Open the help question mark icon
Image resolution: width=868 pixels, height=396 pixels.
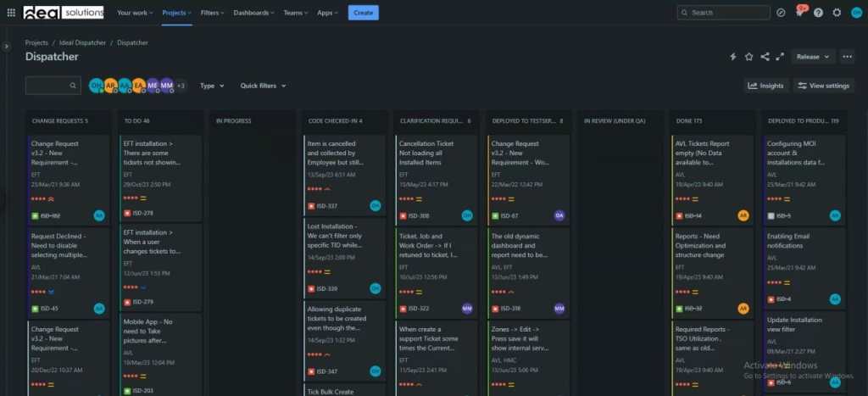pos(818,13)
